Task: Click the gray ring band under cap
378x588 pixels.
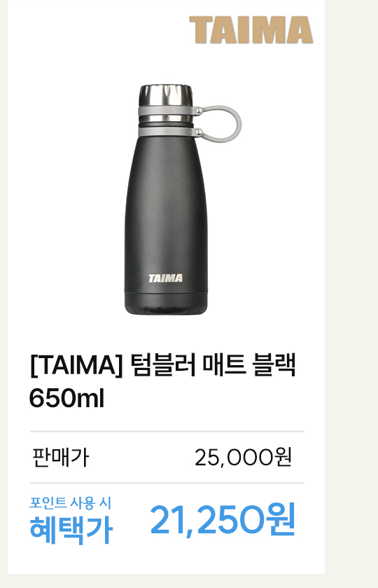Action: point(166,111)
